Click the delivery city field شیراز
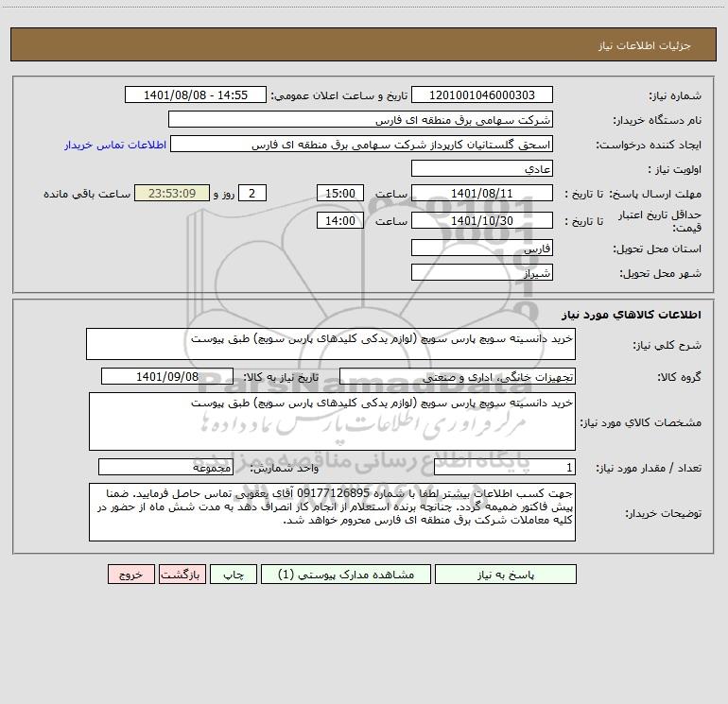728x704 pixels. click(x=482, y=273)
